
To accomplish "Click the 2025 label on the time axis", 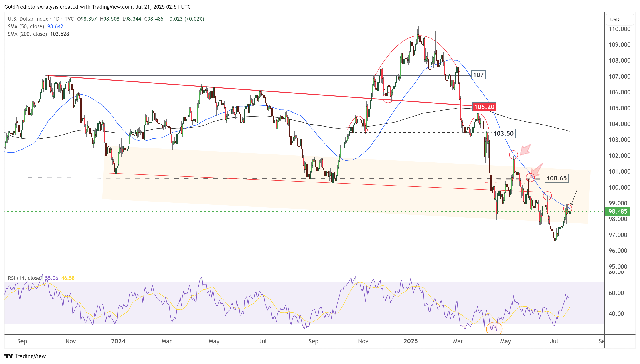I will pos(411,341).
